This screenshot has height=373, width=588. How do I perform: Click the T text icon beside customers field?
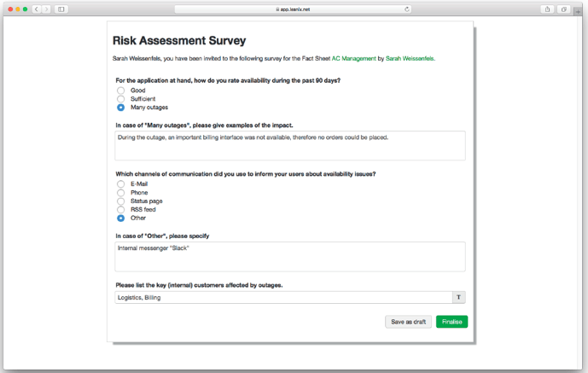(x=458, y=297)
